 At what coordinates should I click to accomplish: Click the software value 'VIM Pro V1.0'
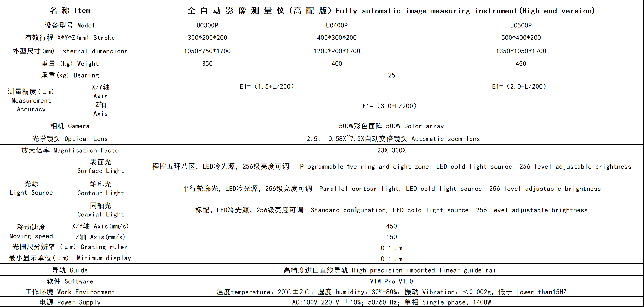pyautogui.click(x=392, y=281)
